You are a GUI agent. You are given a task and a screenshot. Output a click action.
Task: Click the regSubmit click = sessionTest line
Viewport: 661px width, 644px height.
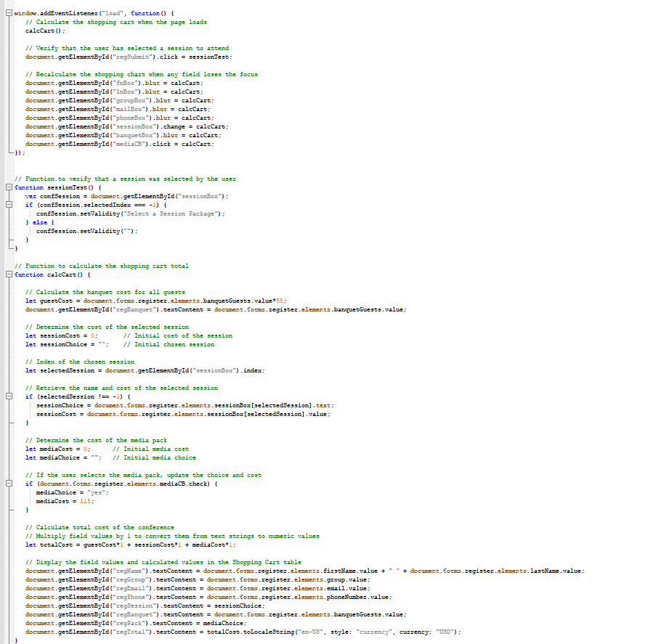[129, 57]
